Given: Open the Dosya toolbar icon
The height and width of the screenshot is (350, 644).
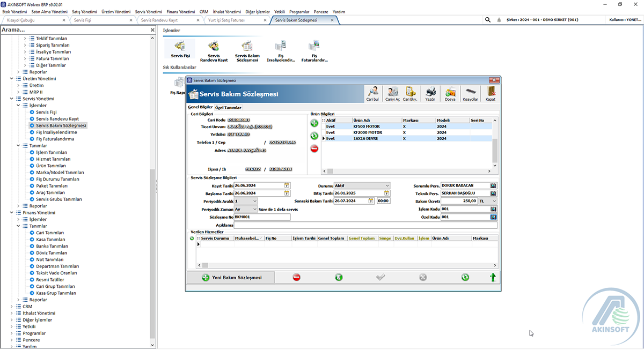Looking at the screenshot, I should pos(450,93).
